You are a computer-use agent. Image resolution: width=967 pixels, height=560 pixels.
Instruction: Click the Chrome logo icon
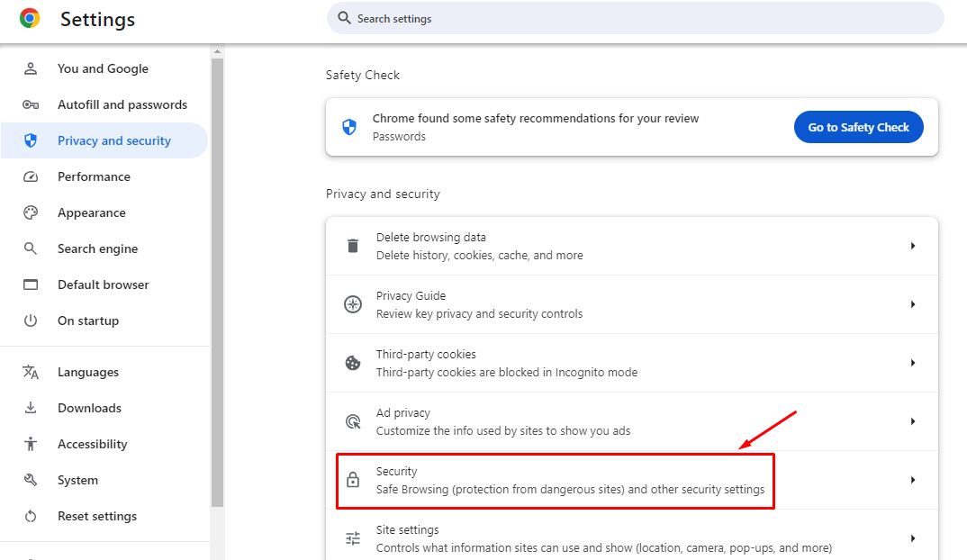click(x=29, y=19)
